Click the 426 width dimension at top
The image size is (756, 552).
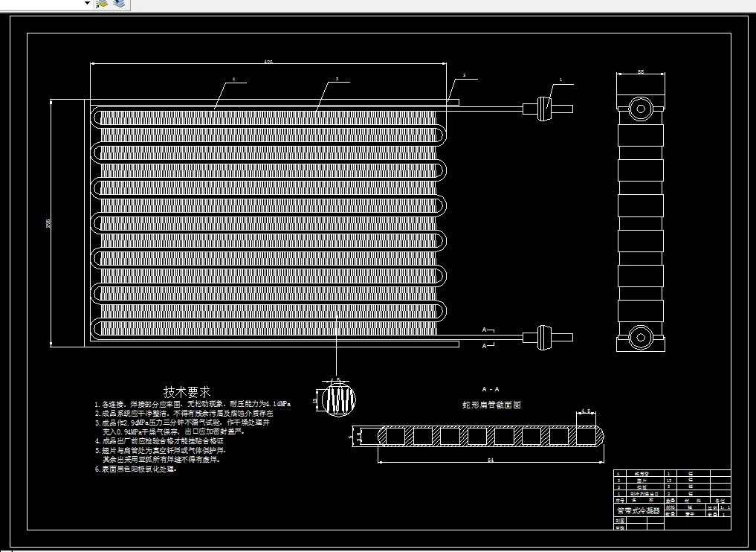tap(268, 61)
